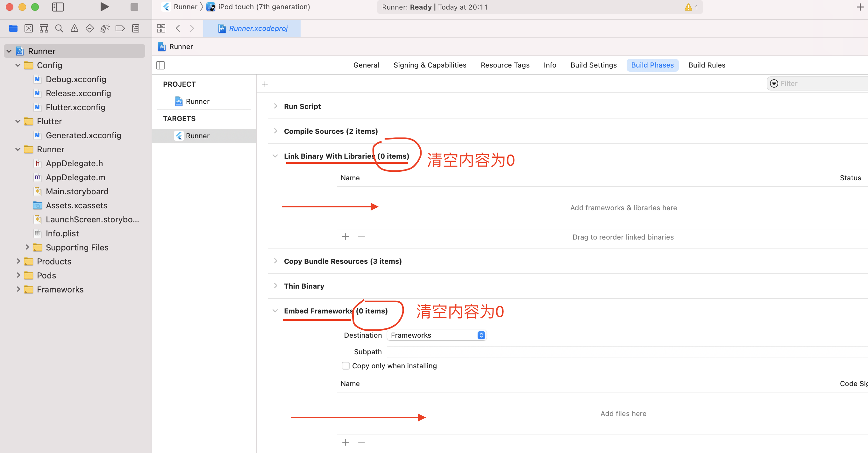Open the Find navigator magnifier
Screen dimensions: 868x453
pos(59,29)
